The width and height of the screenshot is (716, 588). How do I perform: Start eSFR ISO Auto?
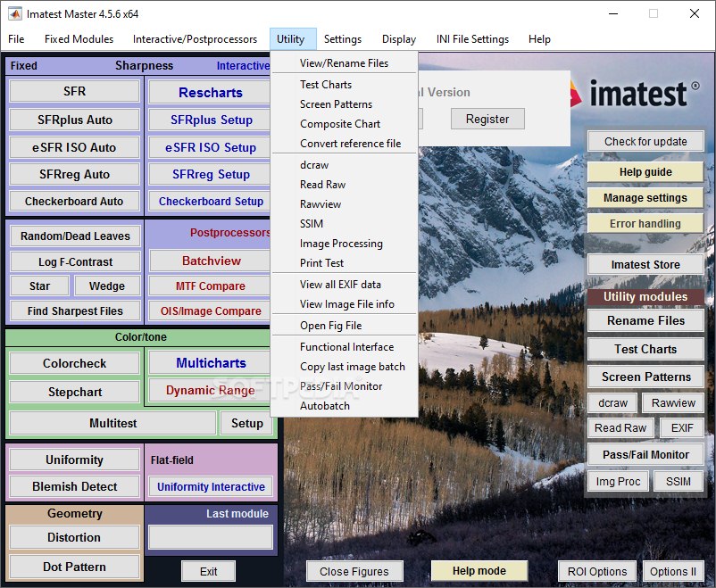(x=74, y=147)
